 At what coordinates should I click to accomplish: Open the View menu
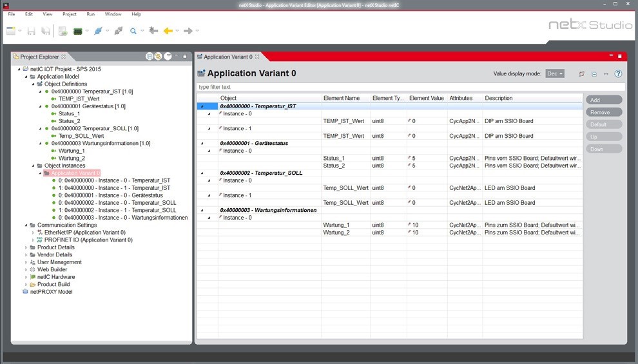[x=48, y=14]
